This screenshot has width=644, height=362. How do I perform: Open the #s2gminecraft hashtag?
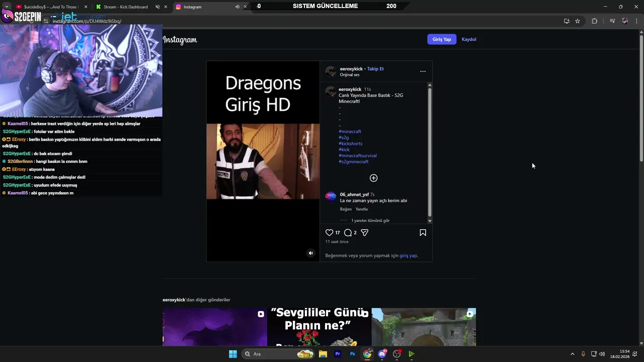pyautogui.click(x=354, y=162)
